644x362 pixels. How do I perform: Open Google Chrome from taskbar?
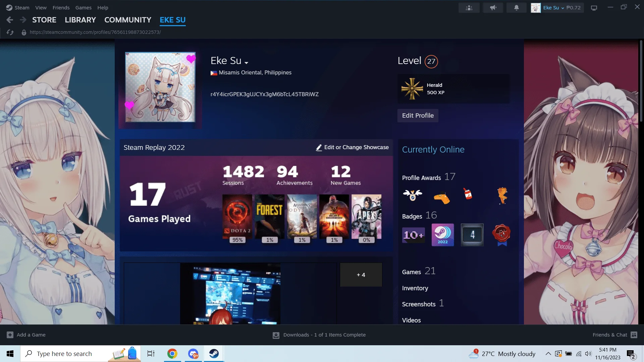[172, 354]
